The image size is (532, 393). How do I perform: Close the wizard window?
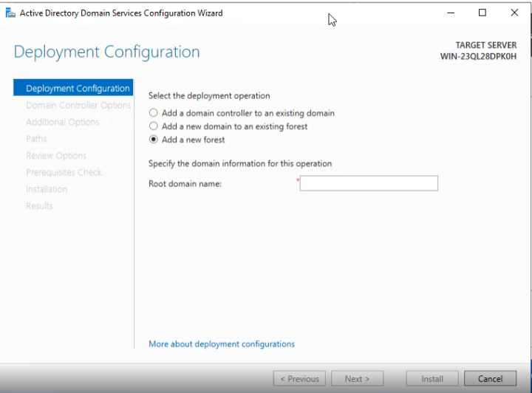(514, 13)
